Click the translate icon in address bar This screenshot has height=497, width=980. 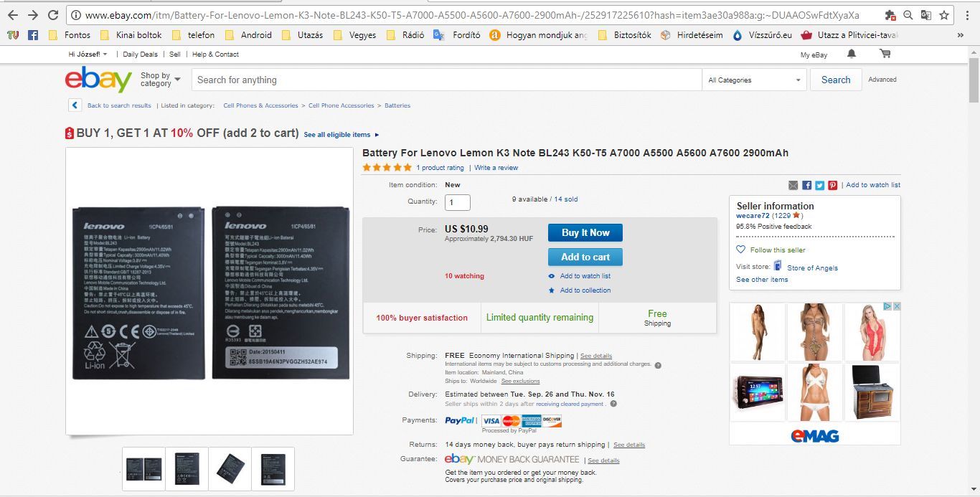pos(926,15)
